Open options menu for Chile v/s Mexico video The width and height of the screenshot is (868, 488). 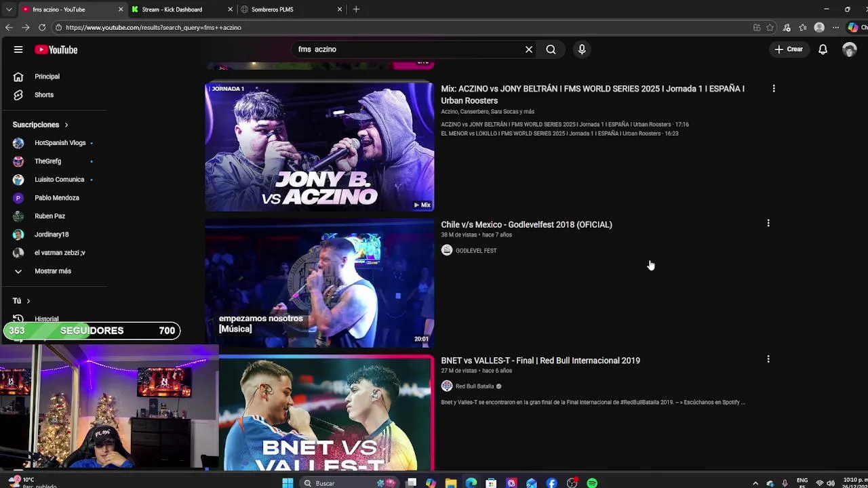point(768,223)
